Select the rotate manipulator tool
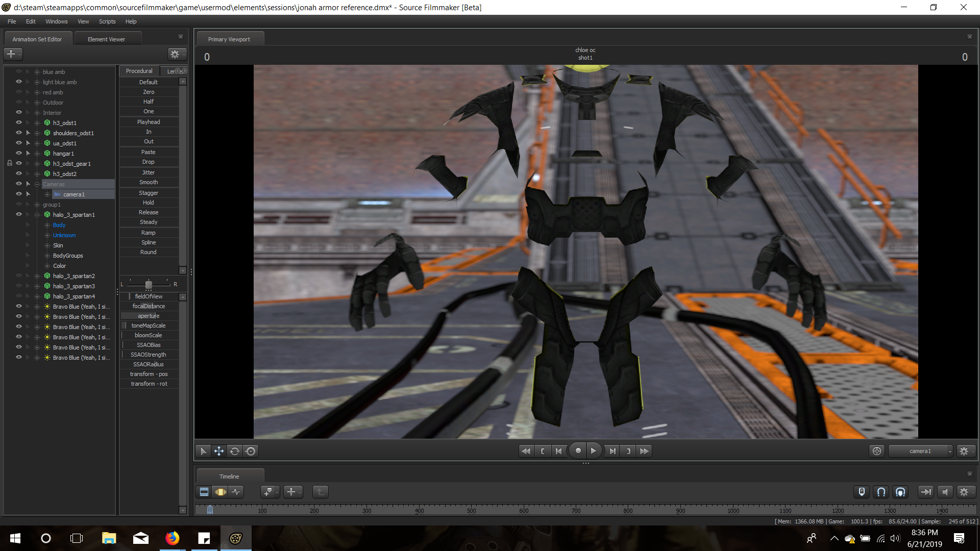Image resolution: width=980 pixels, height=551 pixels. [x=235, y=451]
